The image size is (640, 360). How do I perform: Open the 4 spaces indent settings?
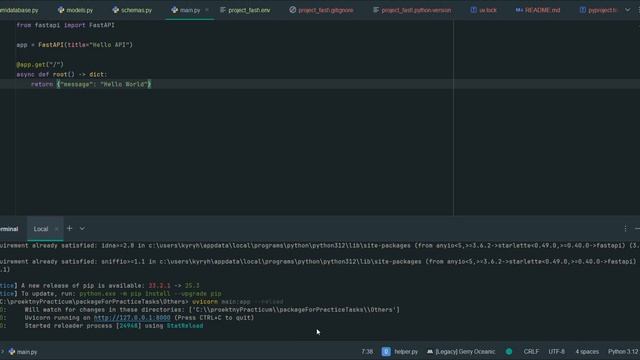[587, 351]
